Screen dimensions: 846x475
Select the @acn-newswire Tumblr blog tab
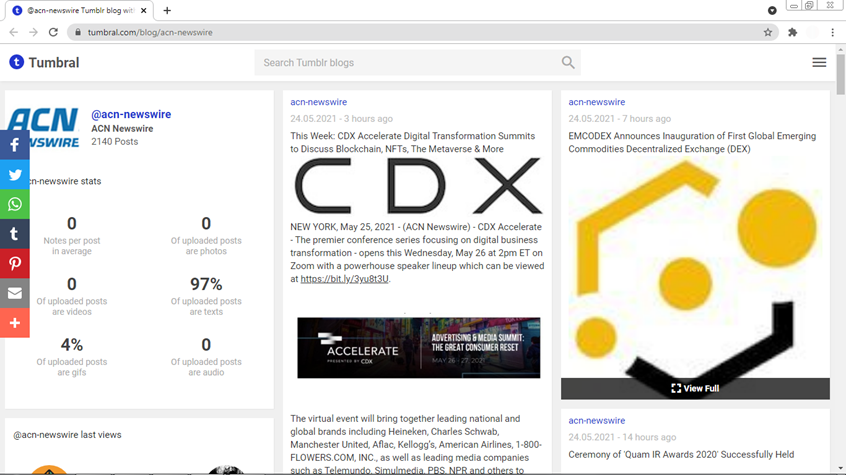pyautogui.click(x=81, y=10)
